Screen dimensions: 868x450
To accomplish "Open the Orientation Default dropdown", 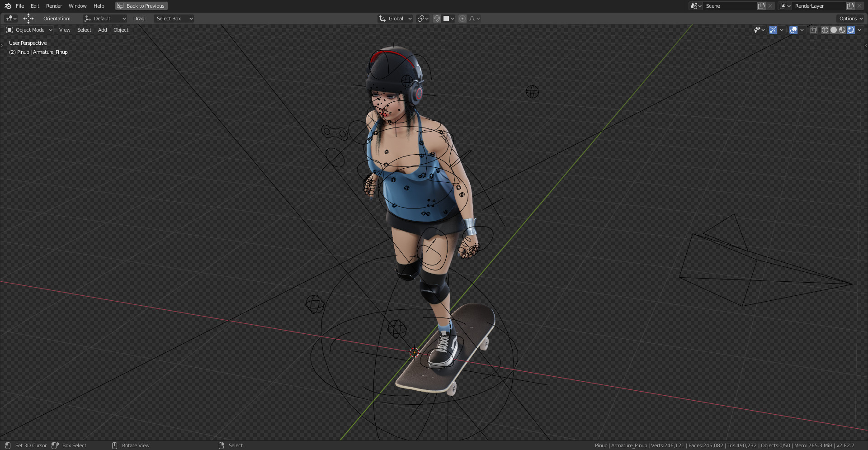I will coord(105,19).
